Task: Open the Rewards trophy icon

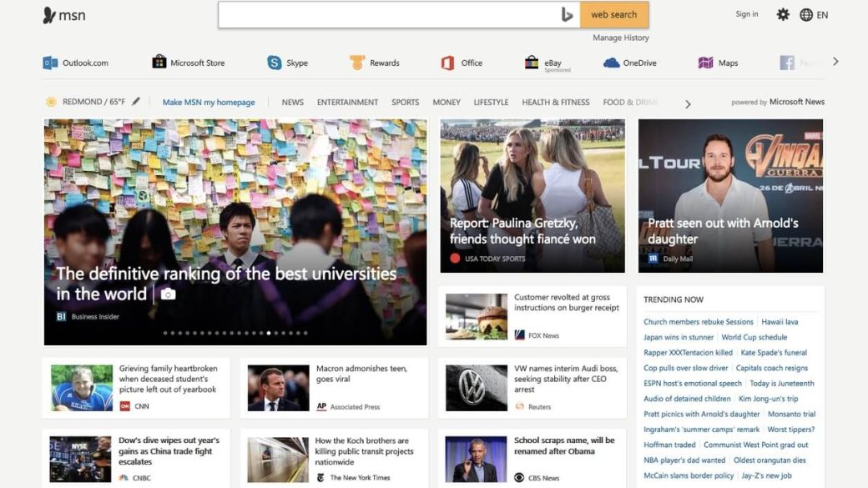Action: (x=357, y=63)
